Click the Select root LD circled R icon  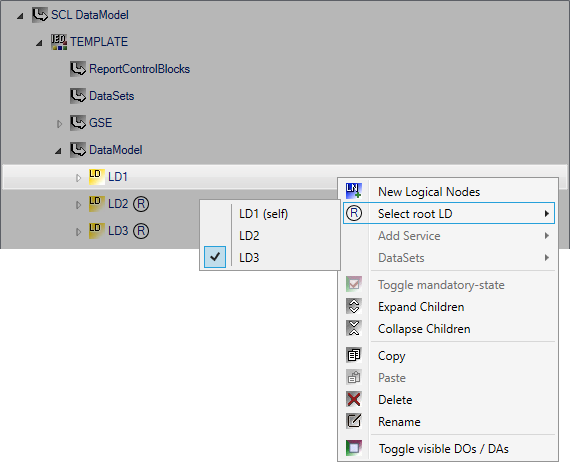pyautogui.click(x=354, y=213)
